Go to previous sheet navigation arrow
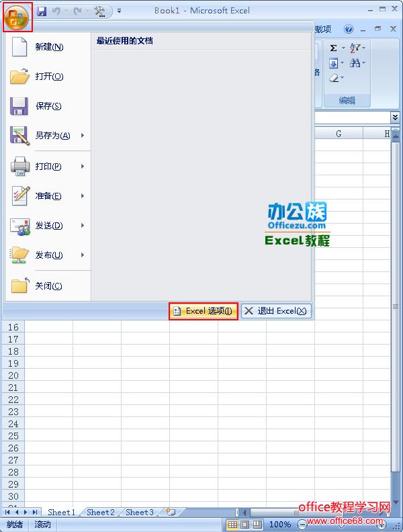This screenshot has width=403, height=532. coord(17,513)
